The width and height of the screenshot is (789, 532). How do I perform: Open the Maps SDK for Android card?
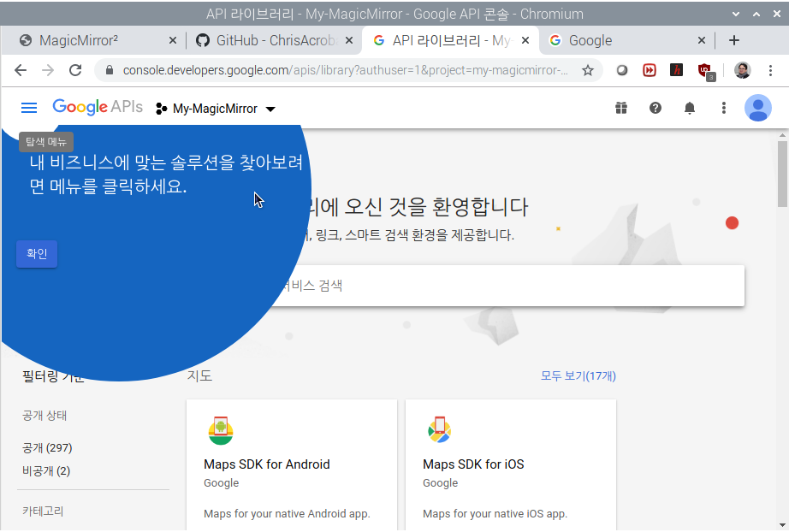(292, 464)
